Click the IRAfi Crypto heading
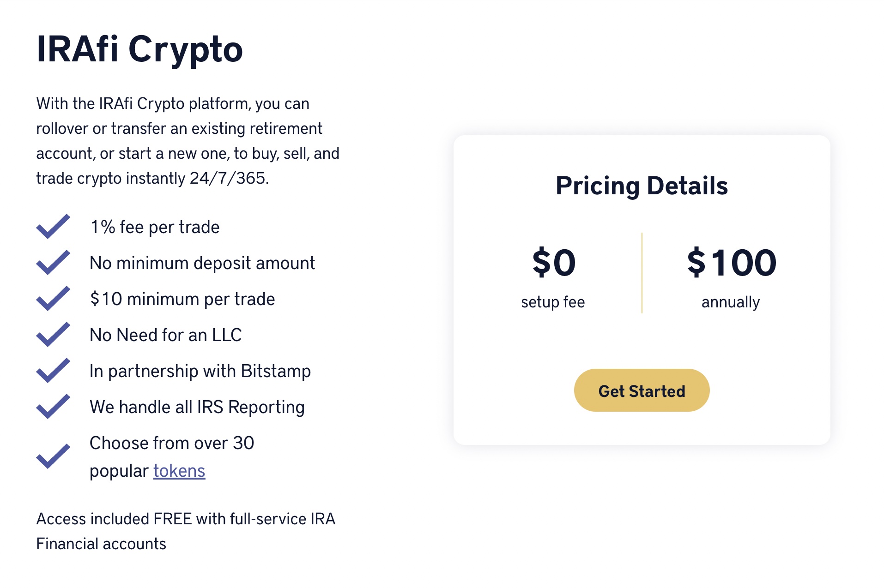The height and width of the screenshot is (588, 884). tap(139, 49)
